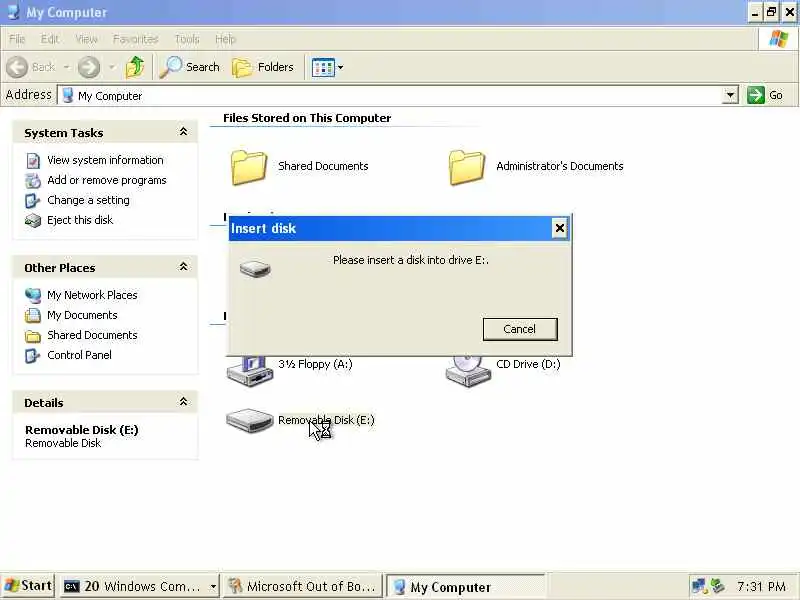This screenshot has width=800, height=600.
Task: Click the CD Drive (D:) label
Action: coord(528,364)
